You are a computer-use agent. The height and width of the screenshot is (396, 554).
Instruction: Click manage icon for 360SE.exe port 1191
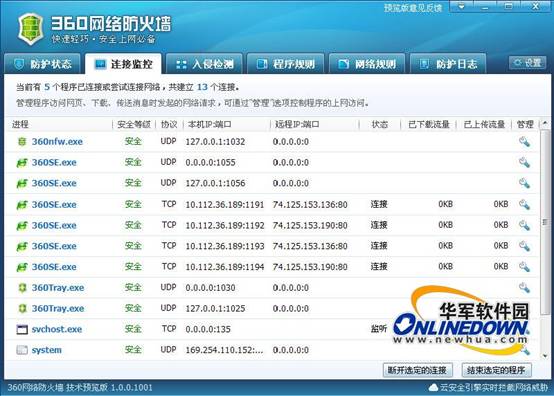[524, 204]
